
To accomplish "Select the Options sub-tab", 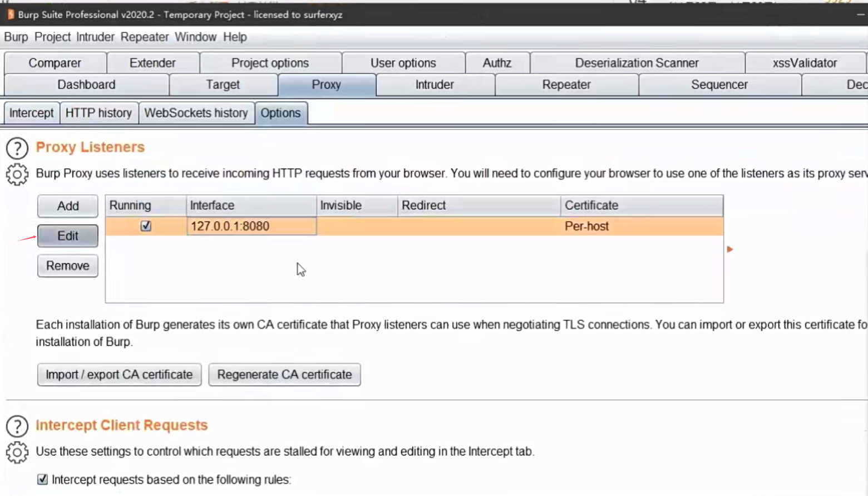I will [280, 113].
